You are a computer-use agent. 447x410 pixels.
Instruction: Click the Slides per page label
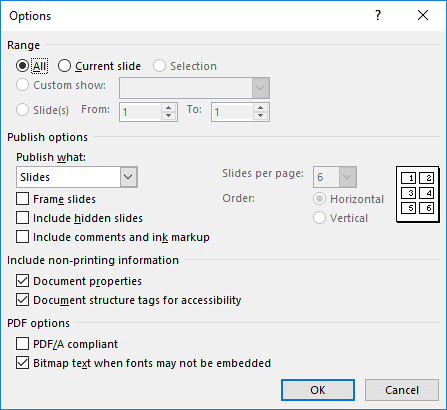coord(263,173)
